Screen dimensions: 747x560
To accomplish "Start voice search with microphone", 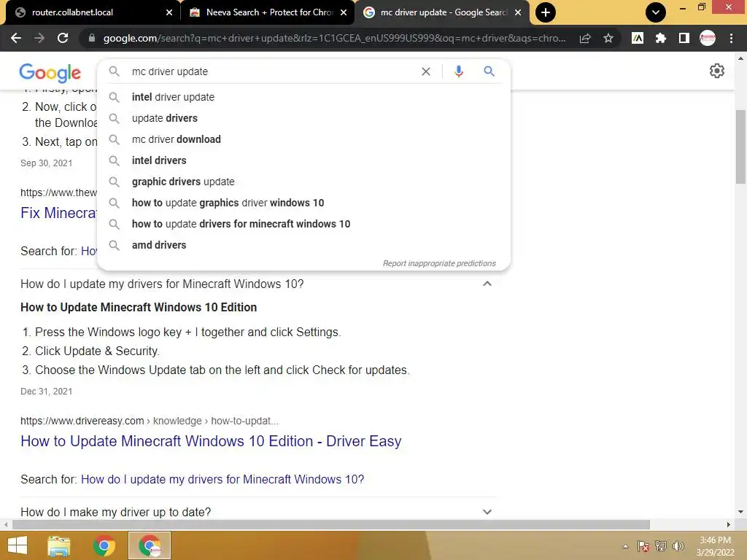I will [458, 71].
